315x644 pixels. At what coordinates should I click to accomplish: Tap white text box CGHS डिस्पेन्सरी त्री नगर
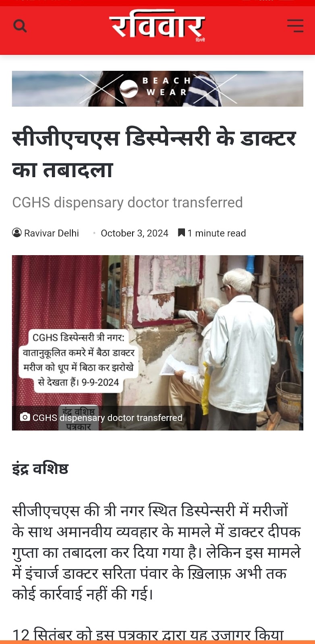point(79,359)
